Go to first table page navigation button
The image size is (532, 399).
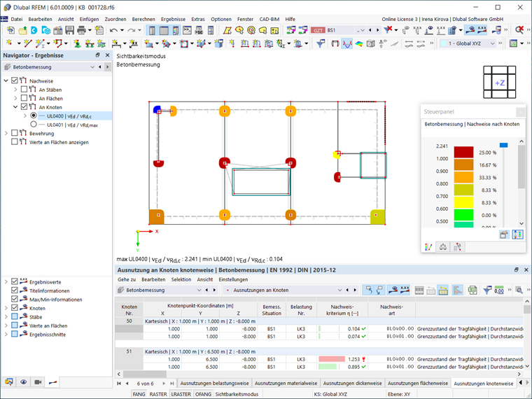tap(119, 384)
